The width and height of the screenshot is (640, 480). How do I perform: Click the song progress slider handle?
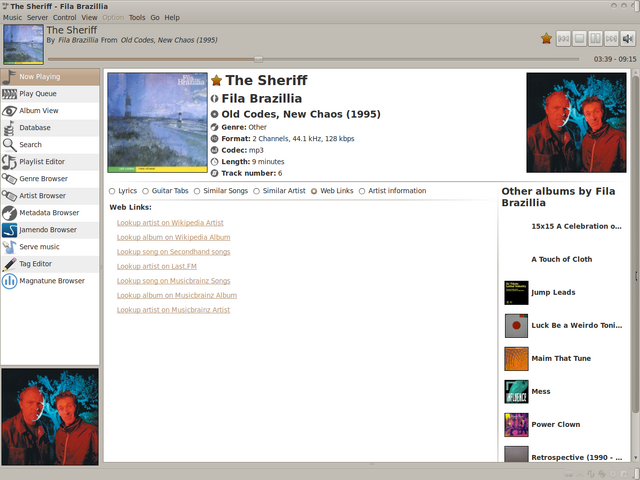[x=258, y=59]
